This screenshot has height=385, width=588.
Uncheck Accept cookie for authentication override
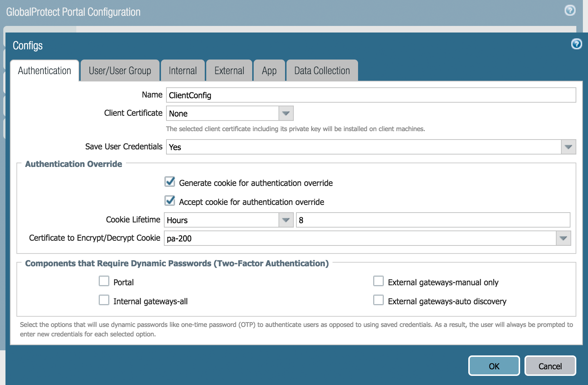point(169,201)
